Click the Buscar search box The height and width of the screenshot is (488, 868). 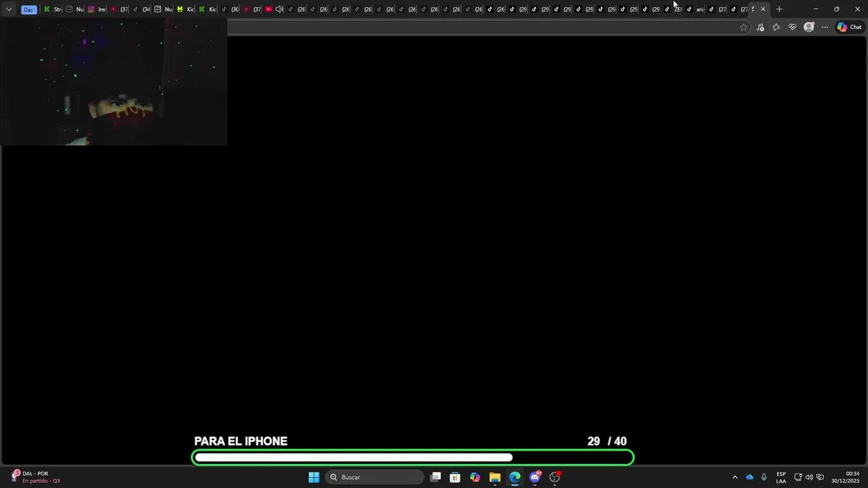[374, 477]
